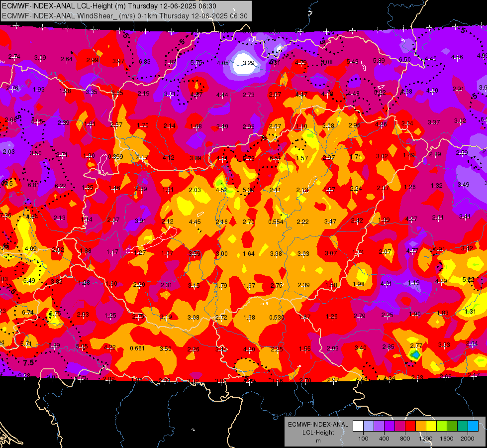Click the wind shear value 9.28

click(24, 375)
